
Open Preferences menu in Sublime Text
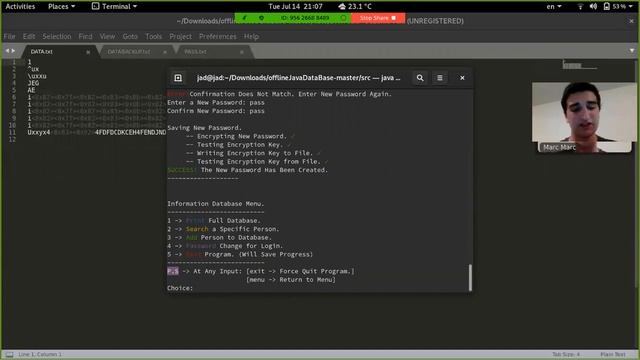click(x=218, y=36)
